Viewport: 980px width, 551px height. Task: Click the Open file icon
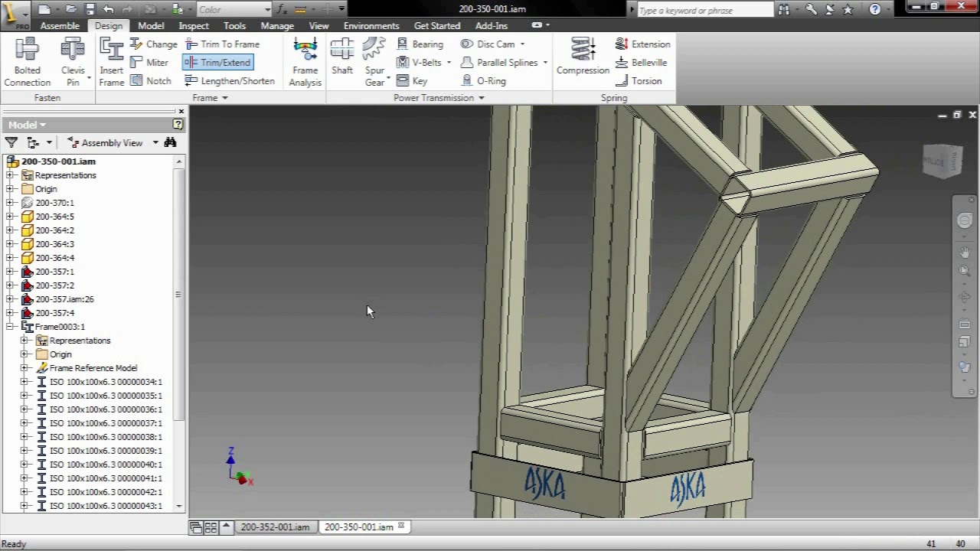pyautogui.click(x=70, y=9)
